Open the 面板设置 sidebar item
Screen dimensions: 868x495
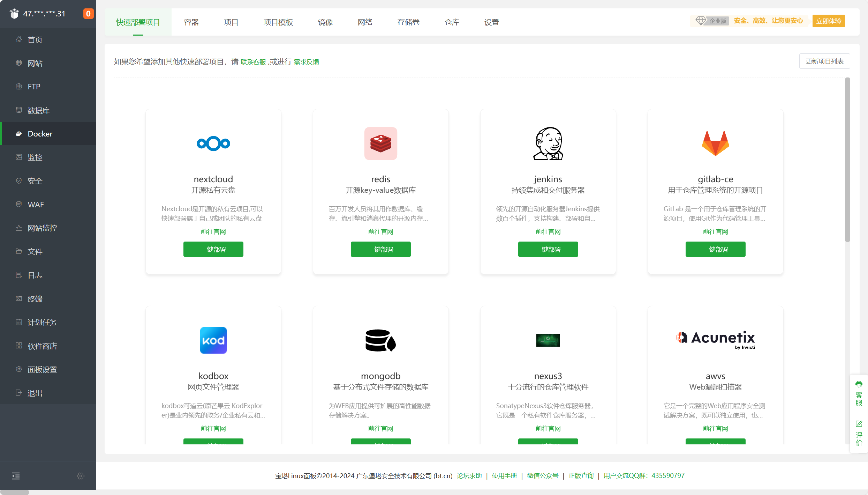(x=48, y=369)
